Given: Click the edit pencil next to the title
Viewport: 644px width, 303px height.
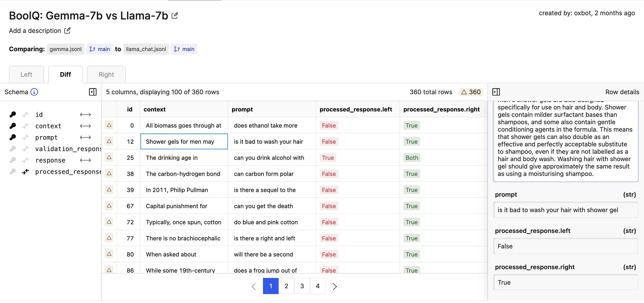Looking at the screenshot, I should tap(174, 15).
